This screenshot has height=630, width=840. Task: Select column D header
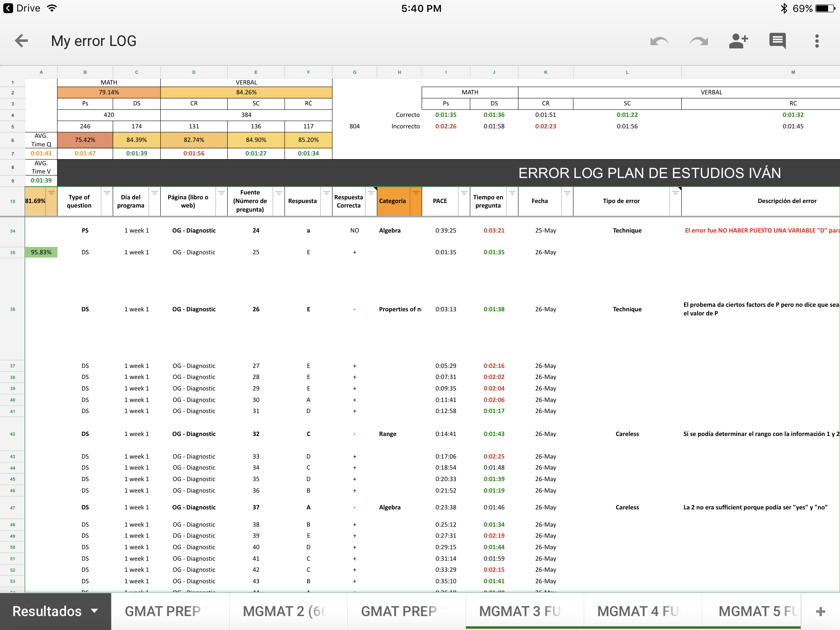194,72
